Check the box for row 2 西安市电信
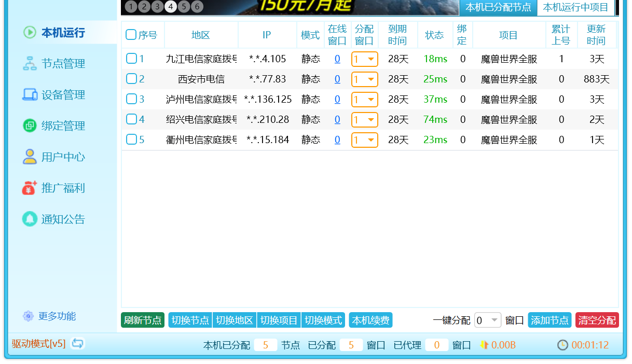 pyautogui.click(x=131, y=79)
